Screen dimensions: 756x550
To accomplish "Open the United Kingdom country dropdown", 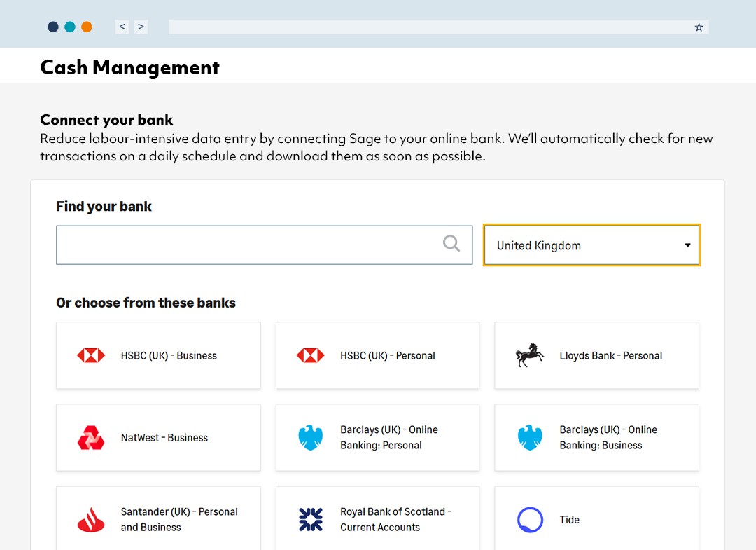I will pos(591,245).
